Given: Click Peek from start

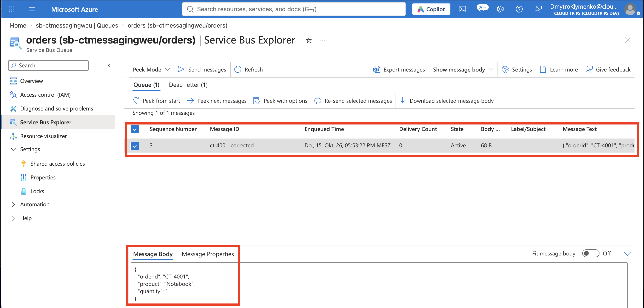Looking at the screenshot, I should [x=157, y=101].
